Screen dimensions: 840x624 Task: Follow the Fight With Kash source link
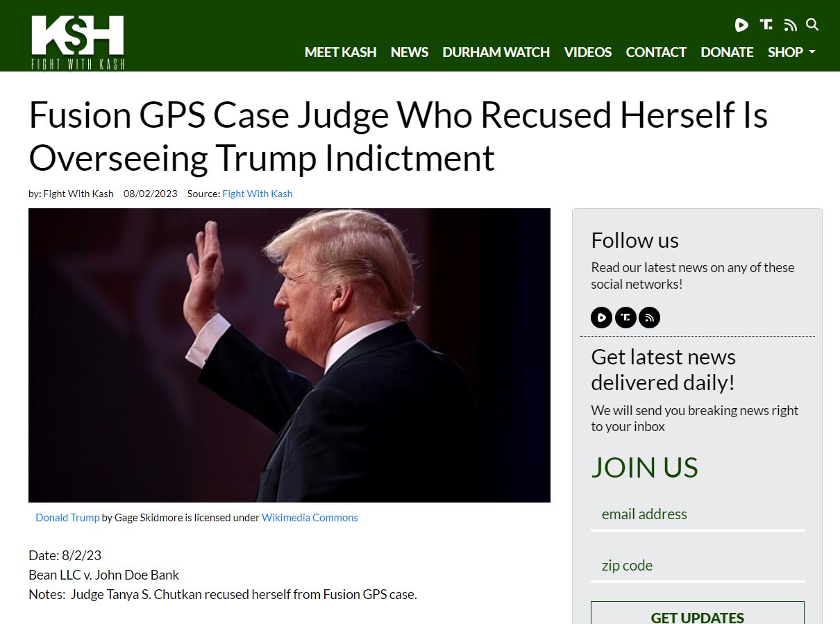[258, 194]
